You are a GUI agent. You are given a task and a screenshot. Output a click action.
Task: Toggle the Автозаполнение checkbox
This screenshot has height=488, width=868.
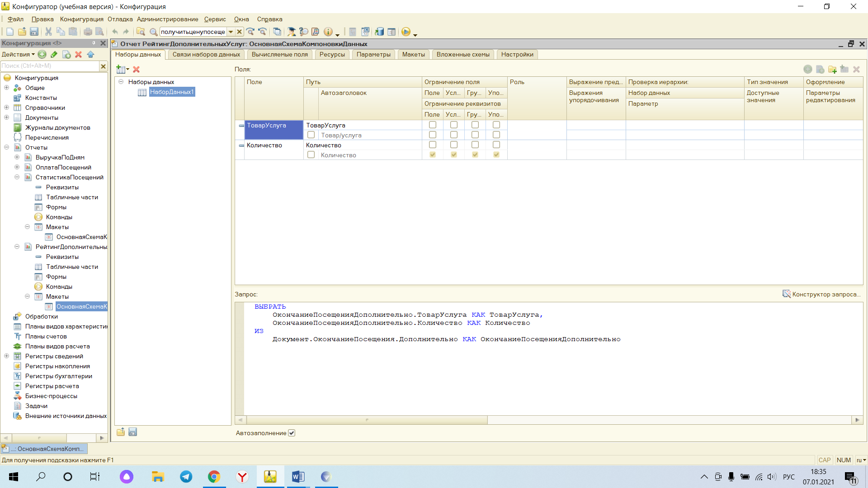[x=292, y=433]
